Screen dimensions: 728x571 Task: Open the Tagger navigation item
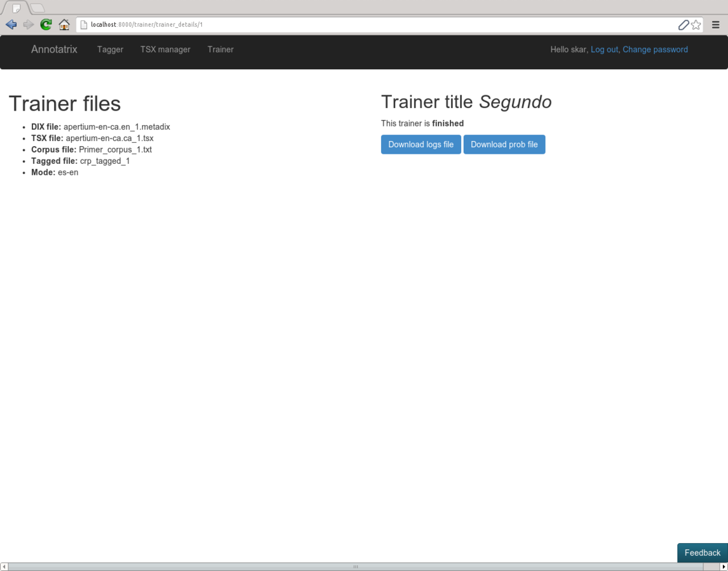110,50
